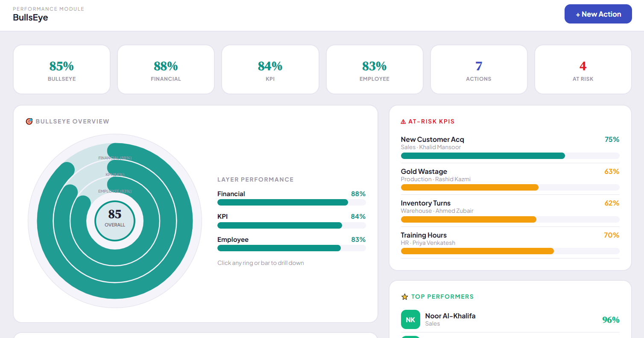Screen dimensions: 644x338
Task: Open the 7 Actions stat card
Action: click(x=479, y=70)
